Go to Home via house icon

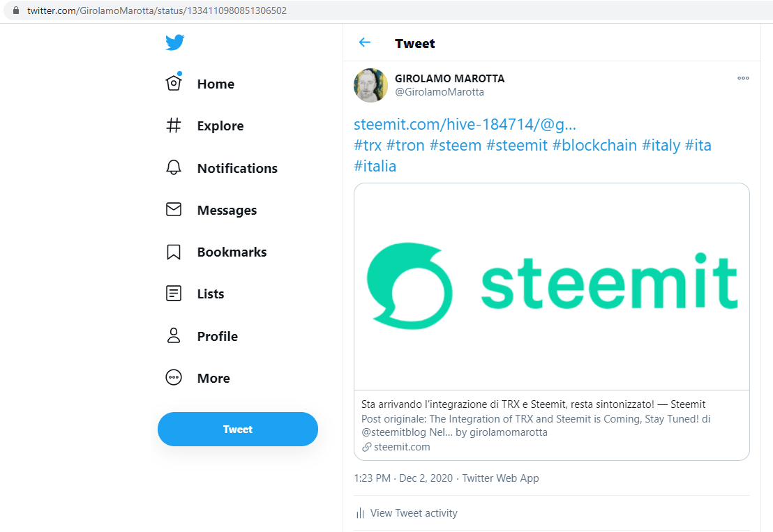coord(174,84)
